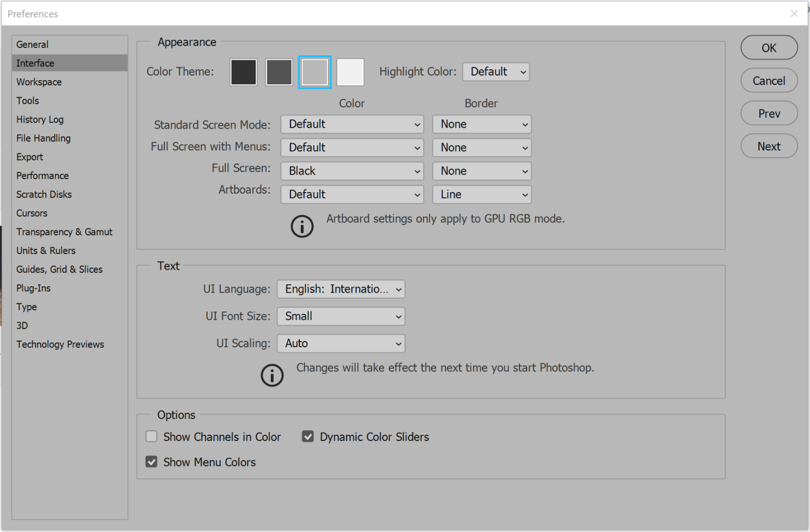The width and height of the screenshot is (810, 532).
Task: Open File Handling preferences
Action: pos(70,138)
